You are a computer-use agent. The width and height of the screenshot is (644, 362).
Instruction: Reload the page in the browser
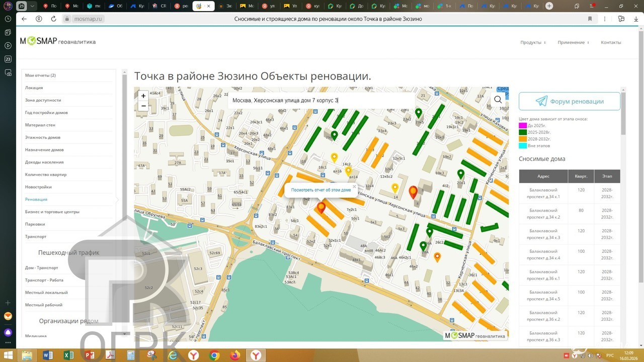click(53, 19)
